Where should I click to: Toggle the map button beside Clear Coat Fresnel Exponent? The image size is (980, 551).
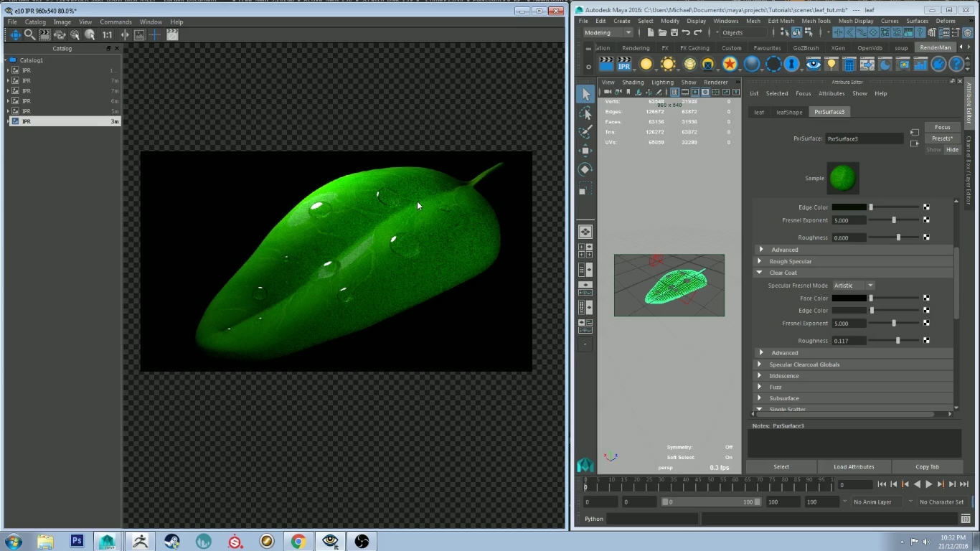click(x=926, y=324)
